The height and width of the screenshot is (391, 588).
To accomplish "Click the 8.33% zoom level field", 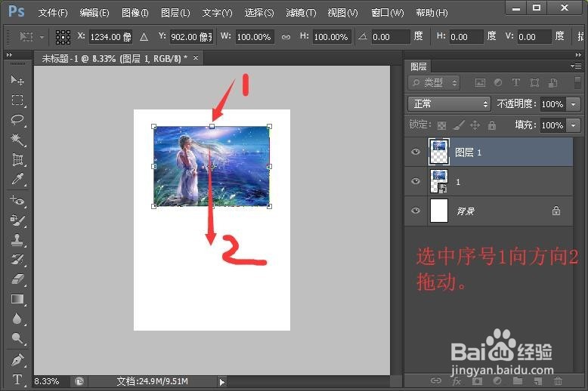I will [47, 382].
